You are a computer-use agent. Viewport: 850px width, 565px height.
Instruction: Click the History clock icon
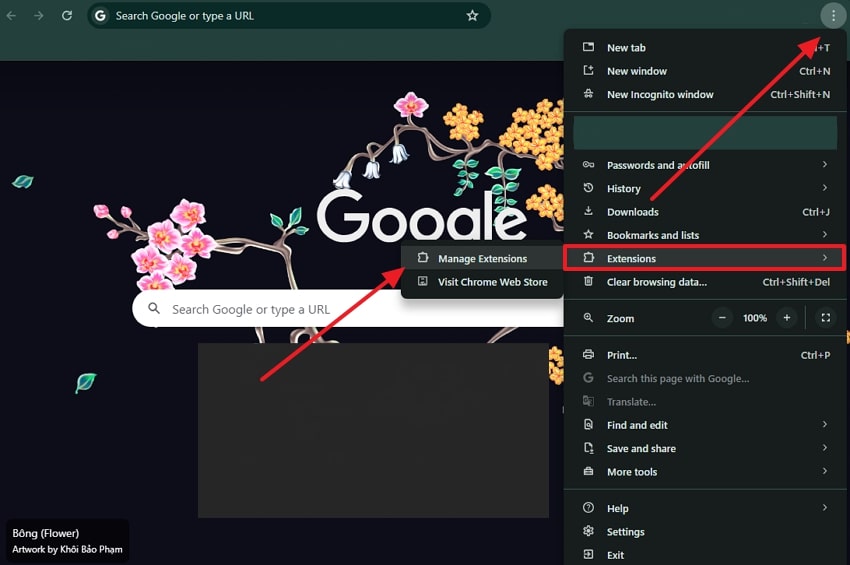588,188
